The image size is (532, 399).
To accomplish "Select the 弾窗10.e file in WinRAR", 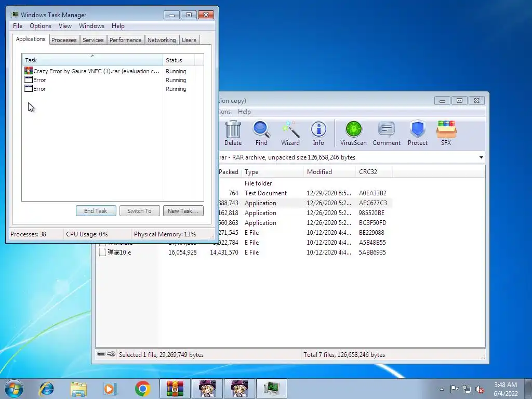I will coord(119,252).
